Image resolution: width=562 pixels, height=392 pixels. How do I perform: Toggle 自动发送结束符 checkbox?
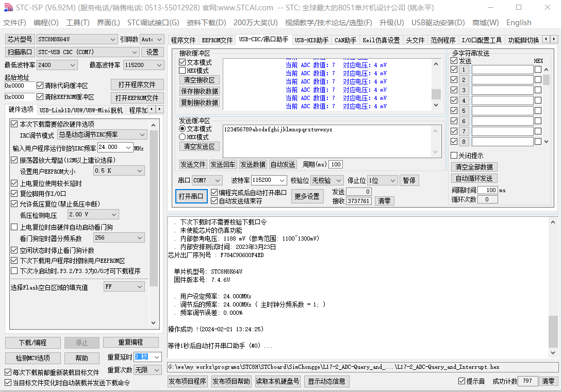click(x=214, y=201)
